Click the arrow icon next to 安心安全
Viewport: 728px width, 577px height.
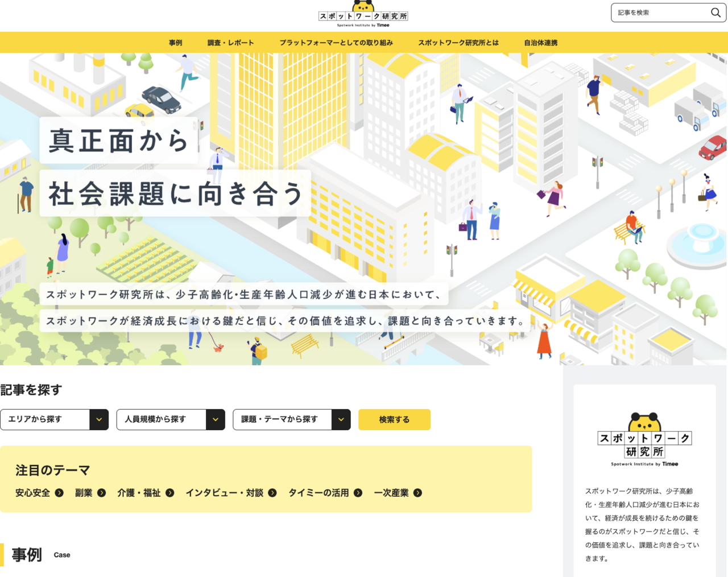[x=59, y=493]
